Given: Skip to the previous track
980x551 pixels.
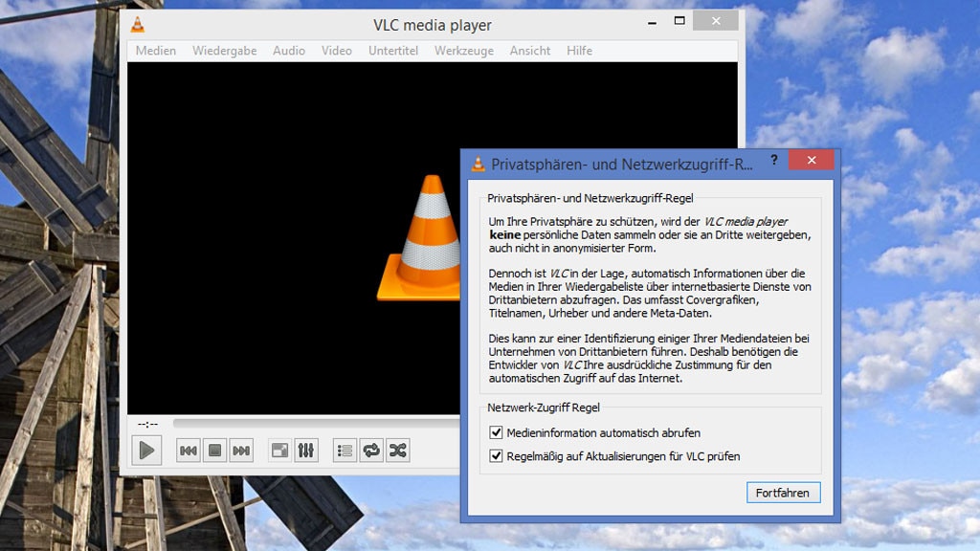Looking at the screenshot, I should coord(189,451).
